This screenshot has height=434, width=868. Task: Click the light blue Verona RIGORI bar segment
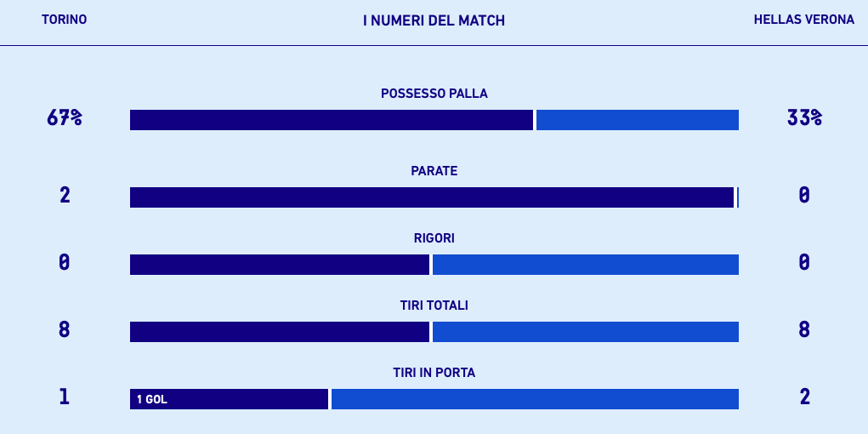[585, 265]
